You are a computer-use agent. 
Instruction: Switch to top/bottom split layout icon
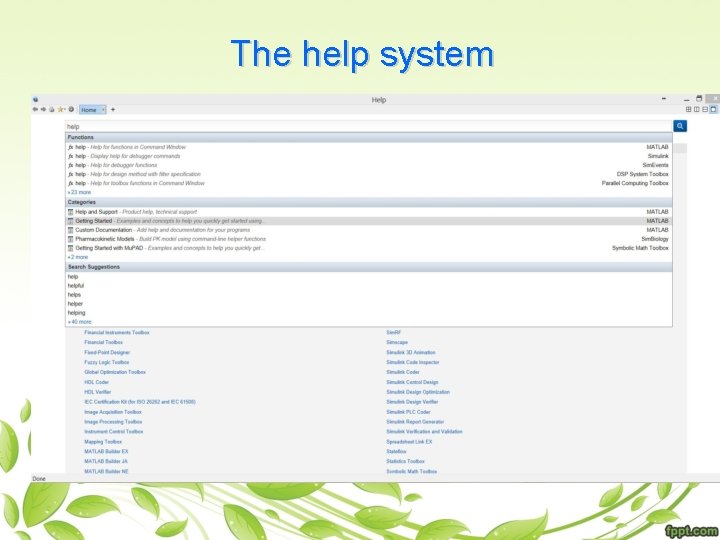coord(705,109)
